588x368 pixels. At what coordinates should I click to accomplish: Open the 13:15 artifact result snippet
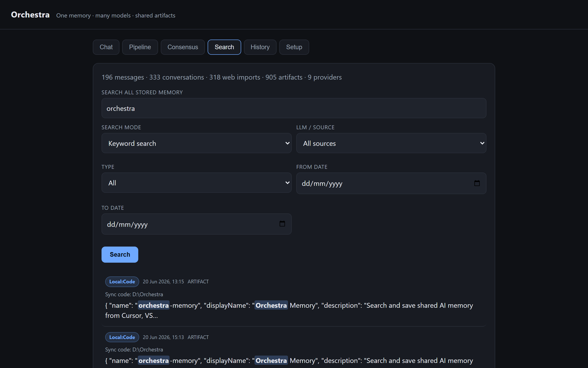tap(289, 310)
